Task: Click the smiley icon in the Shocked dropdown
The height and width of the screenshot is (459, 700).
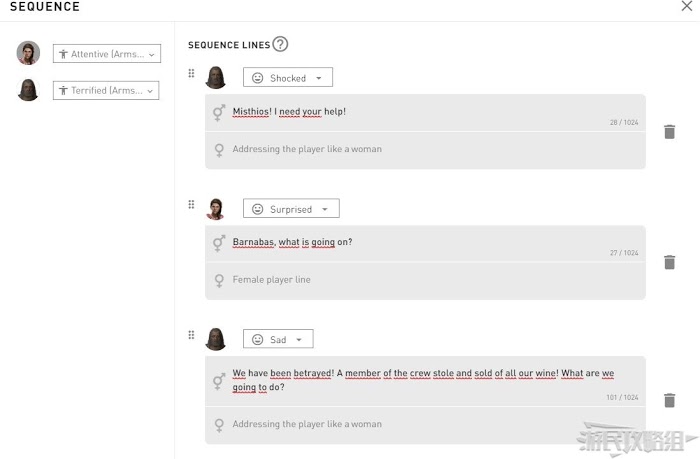Action: [x=258, y=78]
